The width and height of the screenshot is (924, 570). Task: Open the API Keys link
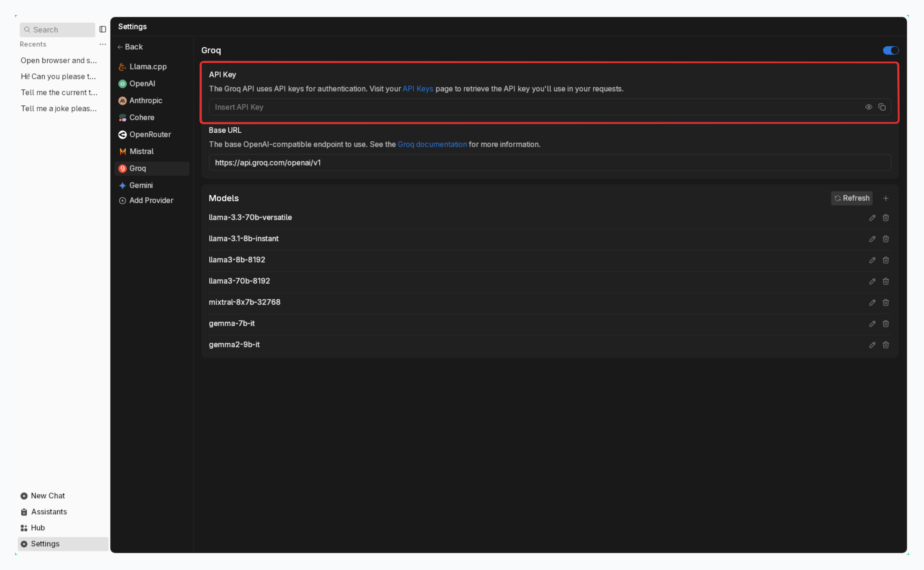click(417, 89)
